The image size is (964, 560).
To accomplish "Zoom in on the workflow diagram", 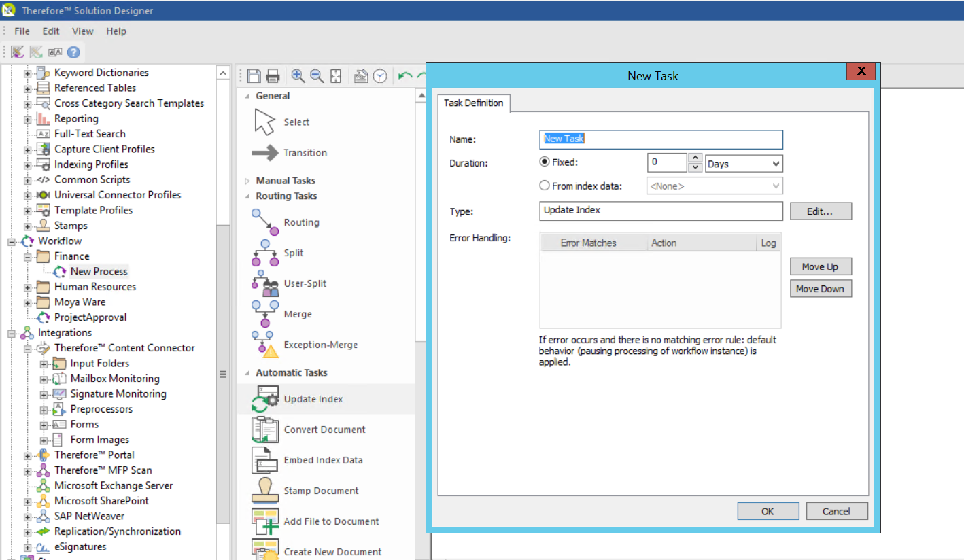I will pos(297,75).
